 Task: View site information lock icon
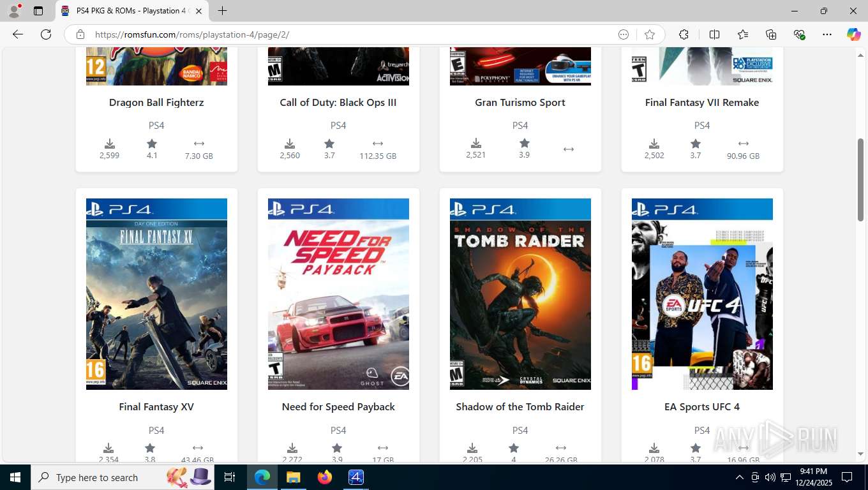[x=80, y=34]
